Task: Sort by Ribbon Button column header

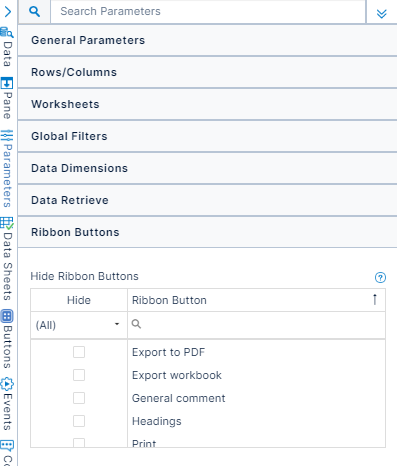Action: [x=256, y=300]
